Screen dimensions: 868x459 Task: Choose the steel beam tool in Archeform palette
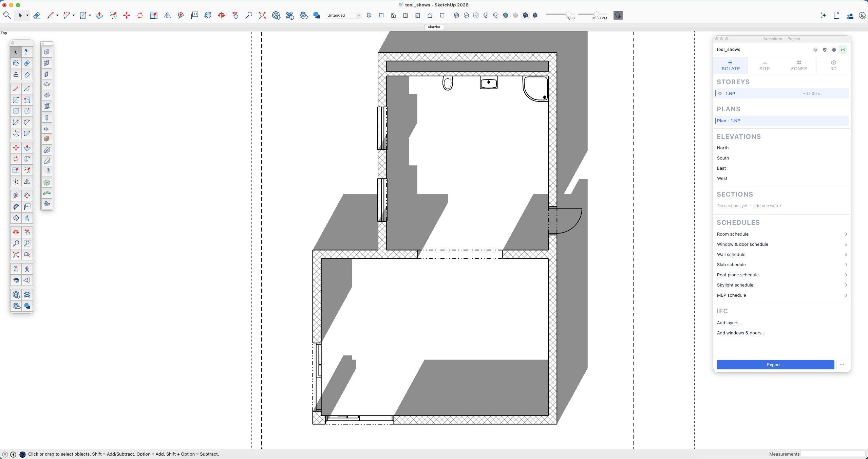47,106
